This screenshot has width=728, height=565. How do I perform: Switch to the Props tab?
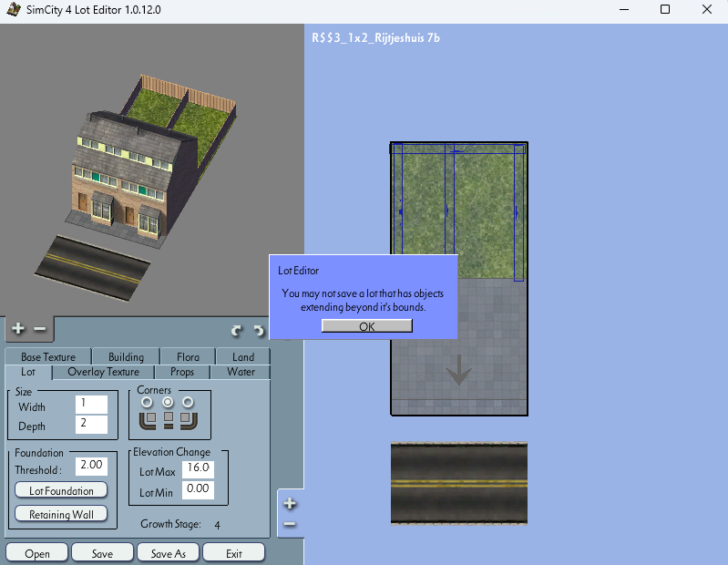182,372
